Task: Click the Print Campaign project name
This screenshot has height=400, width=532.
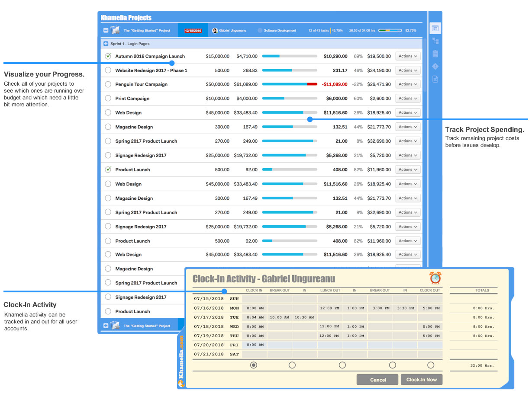Action: tap(132, 98)
